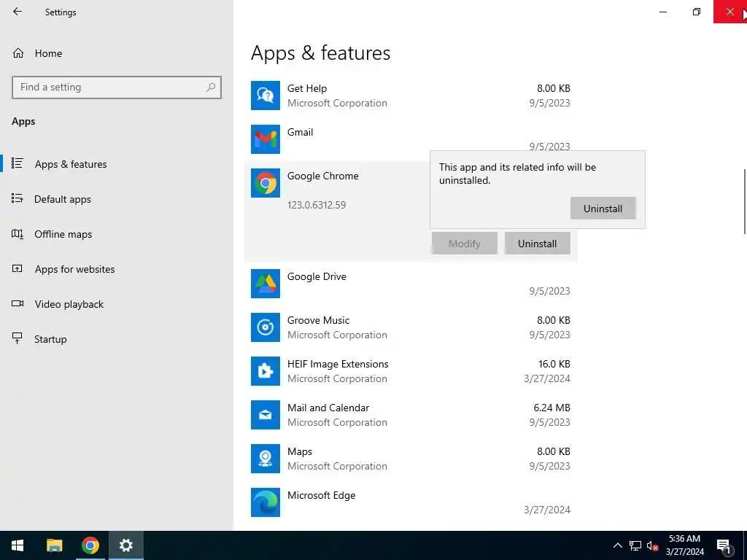Click the 6.24 MB size value
The image size is (747, 560).
pyautogui.click(x=551, y=408)
